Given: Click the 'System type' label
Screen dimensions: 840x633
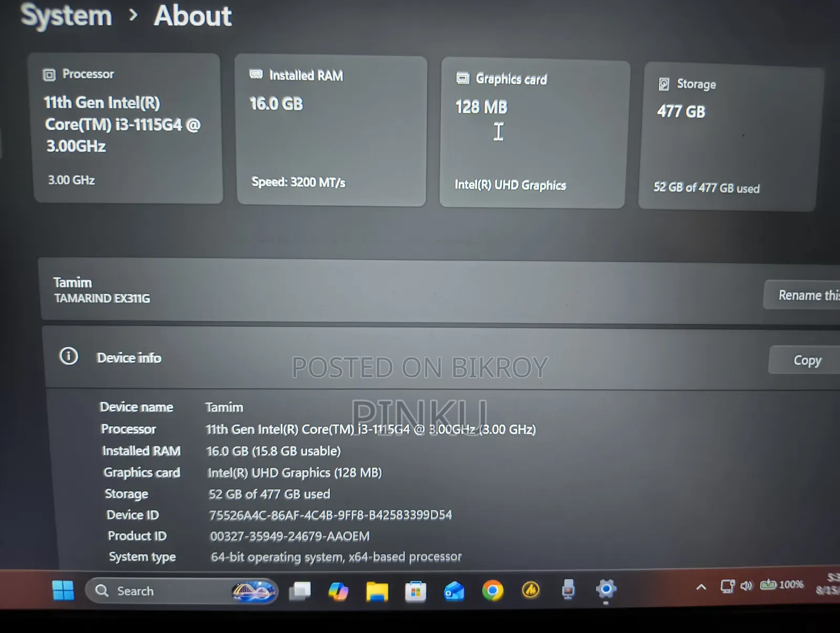Looking at the screenshot, I should tap(142, 557).
